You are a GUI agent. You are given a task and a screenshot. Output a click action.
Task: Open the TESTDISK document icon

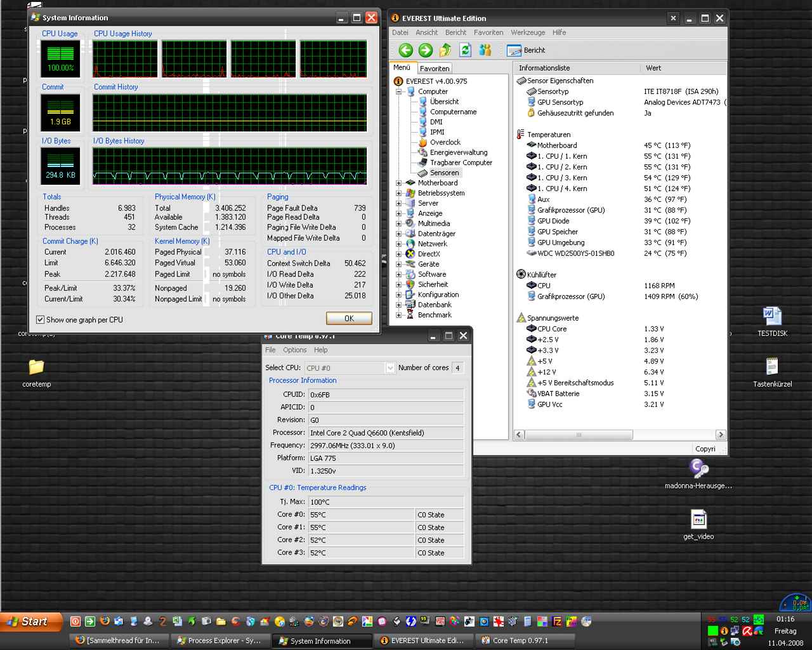(772, 317)
